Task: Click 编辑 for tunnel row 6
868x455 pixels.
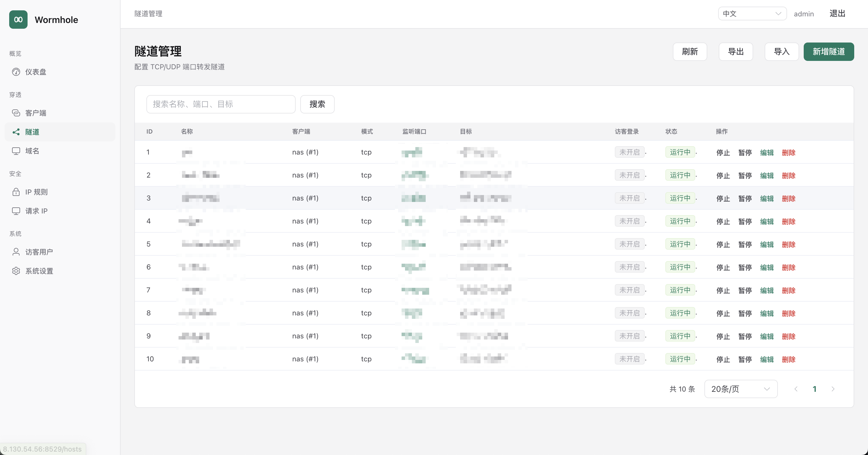Action: click(x=767, y=267)
